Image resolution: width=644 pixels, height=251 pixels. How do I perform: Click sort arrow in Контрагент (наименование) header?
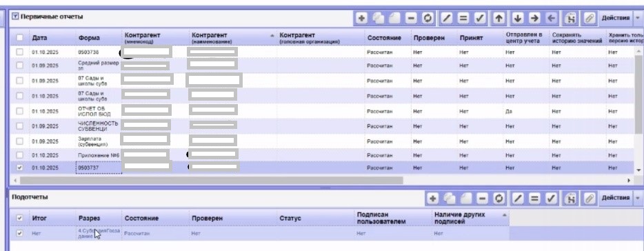pos(272,36)
